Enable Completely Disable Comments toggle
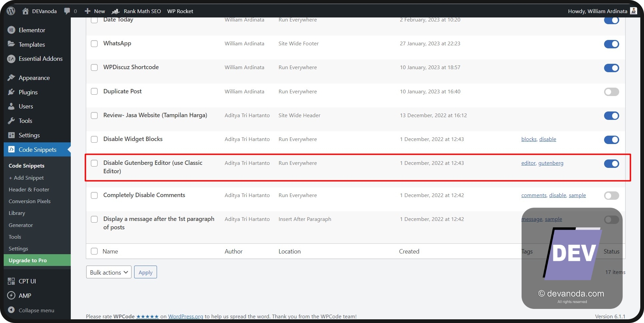 [611, 195]
